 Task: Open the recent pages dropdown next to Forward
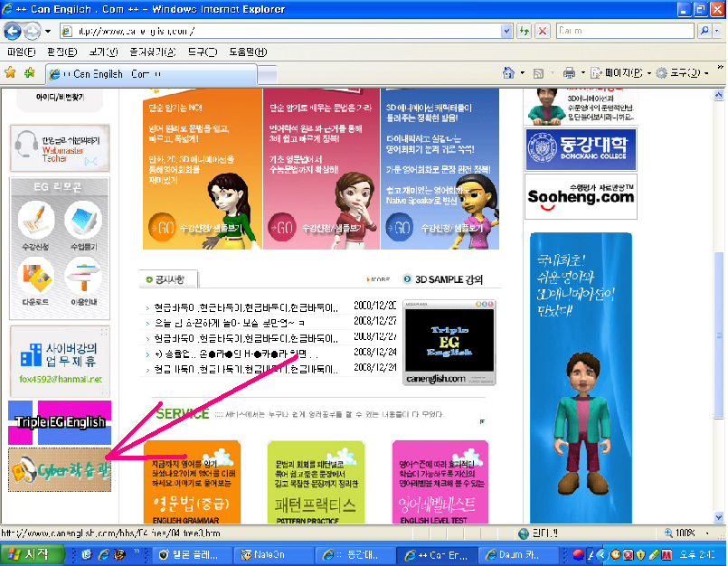(x=47, y=32)
